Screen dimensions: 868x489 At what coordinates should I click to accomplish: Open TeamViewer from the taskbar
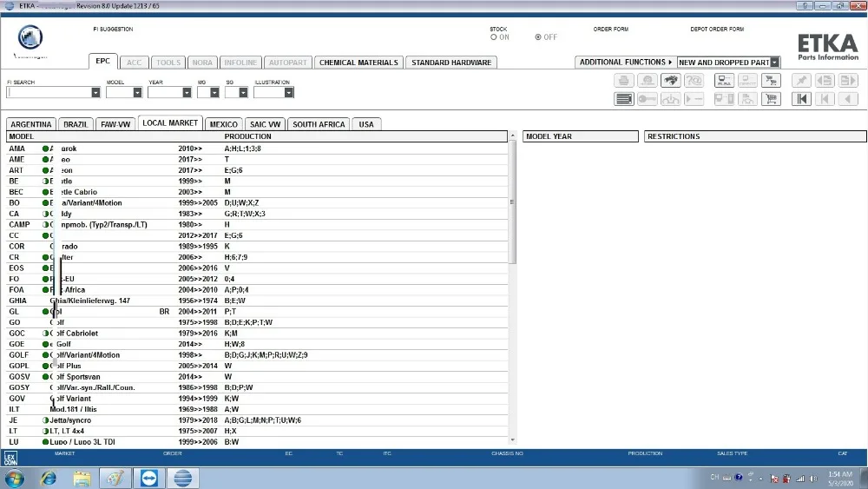(x=149, y=478)
